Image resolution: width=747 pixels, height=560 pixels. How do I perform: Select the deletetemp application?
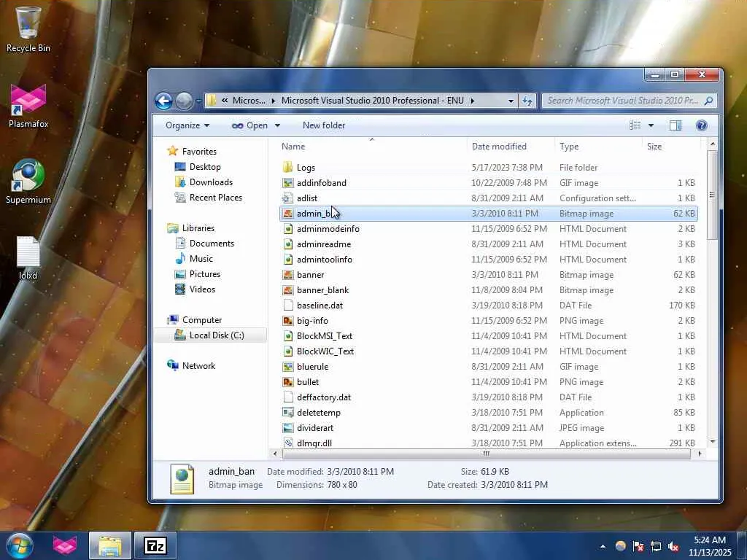[x=488, y=413]
